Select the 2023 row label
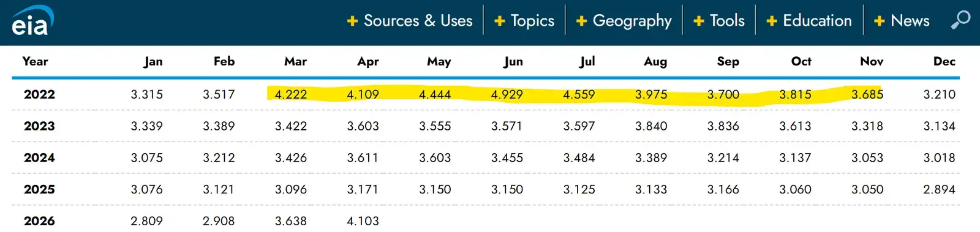This screenshot has height=232, width=980. (39, 126)
